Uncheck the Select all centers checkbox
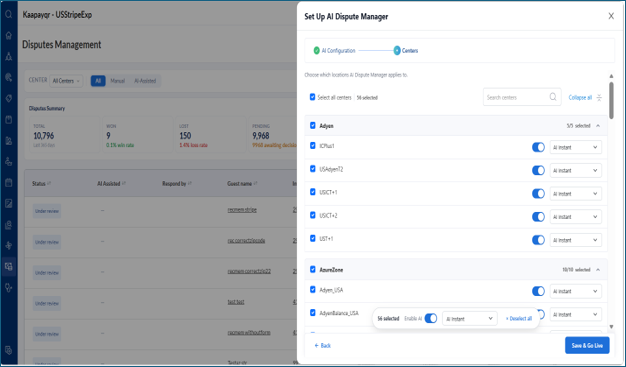626x367 pixels. (312, 97)
